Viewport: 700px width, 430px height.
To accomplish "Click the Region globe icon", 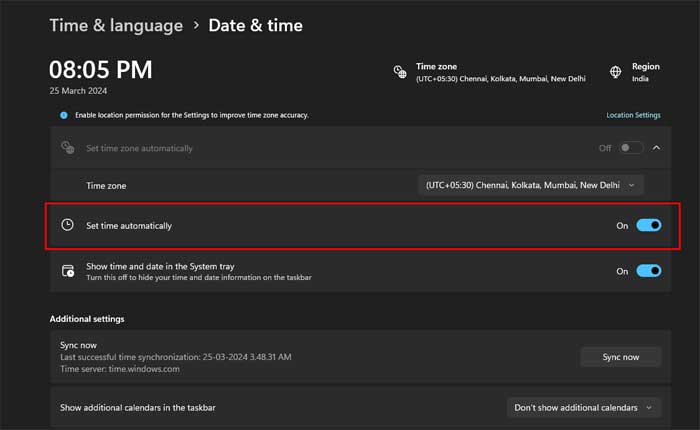I will point(616,72).
